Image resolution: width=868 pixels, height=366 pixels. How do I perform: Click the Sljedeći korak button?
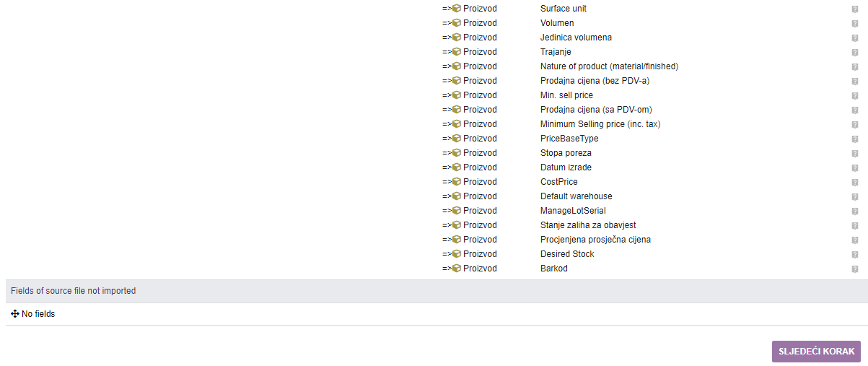[x=816, y=351]
